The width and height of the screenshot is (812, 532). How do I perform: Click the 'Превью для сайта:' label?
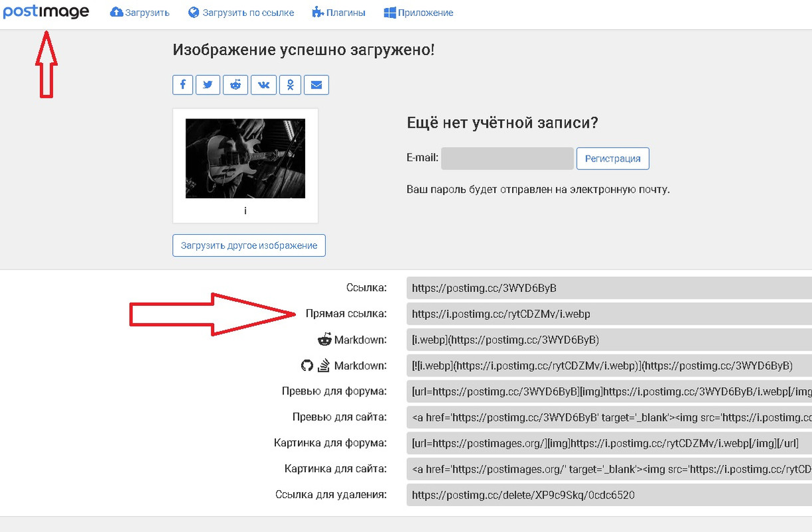[340, 417]
